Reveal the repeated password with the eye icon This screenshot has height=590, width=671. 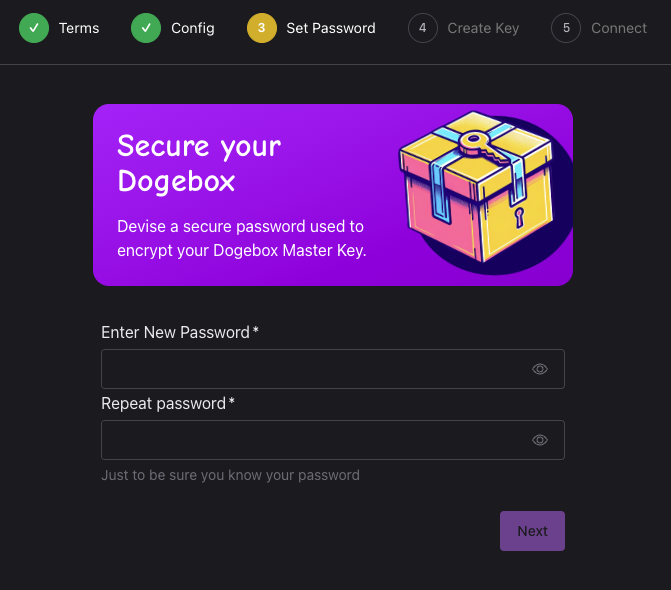(x=540, y=440)
